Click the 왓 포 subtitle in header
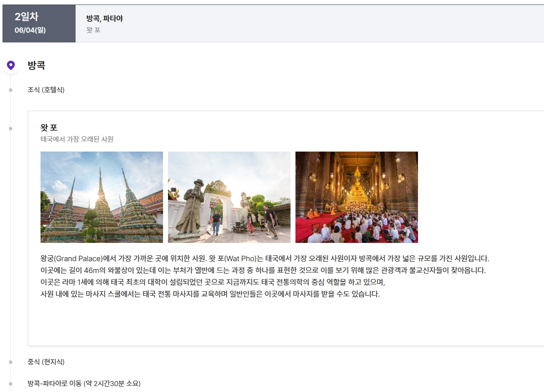The width and height of the screenshot is (544, 392). [x=93, y=30]
